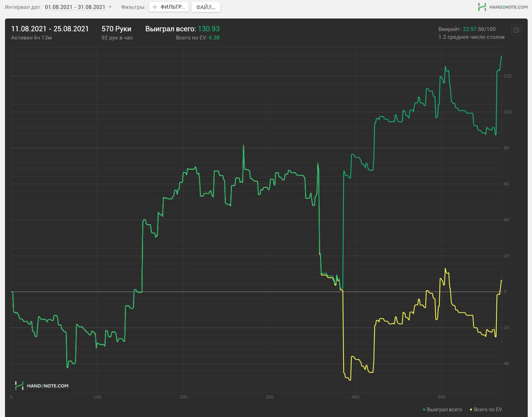Screen dimensions: 532x417
Task: Click the Выиграл всего value 130.93
Action: click(x=208, y=29)
